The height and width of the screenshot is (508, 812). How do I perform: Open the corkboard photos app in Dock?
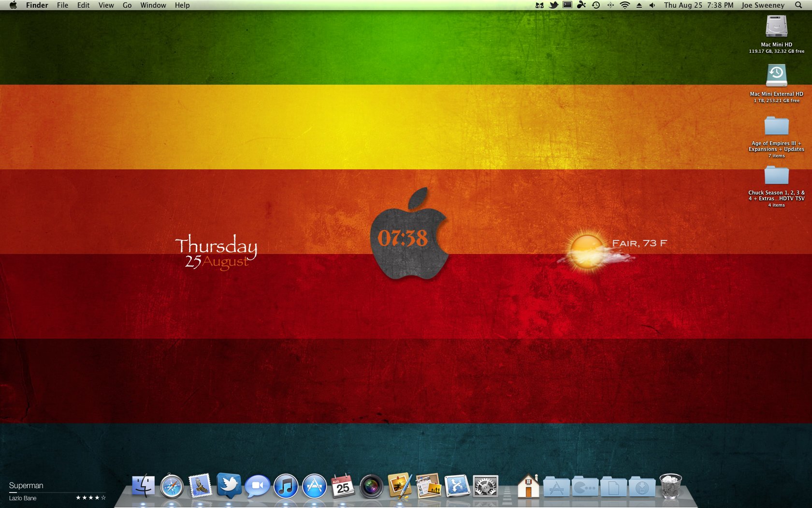pos(428,486)
